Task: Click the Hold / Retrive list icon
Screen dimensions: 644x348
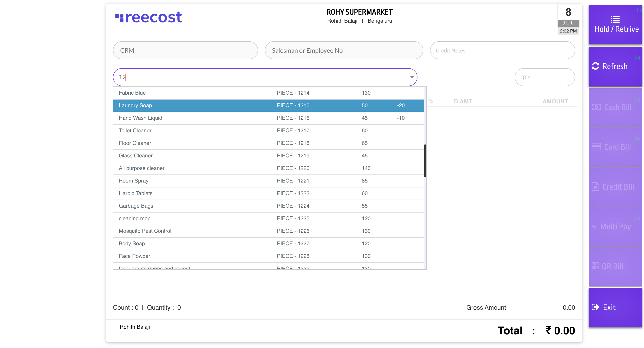Action: [x=615, y=19]
